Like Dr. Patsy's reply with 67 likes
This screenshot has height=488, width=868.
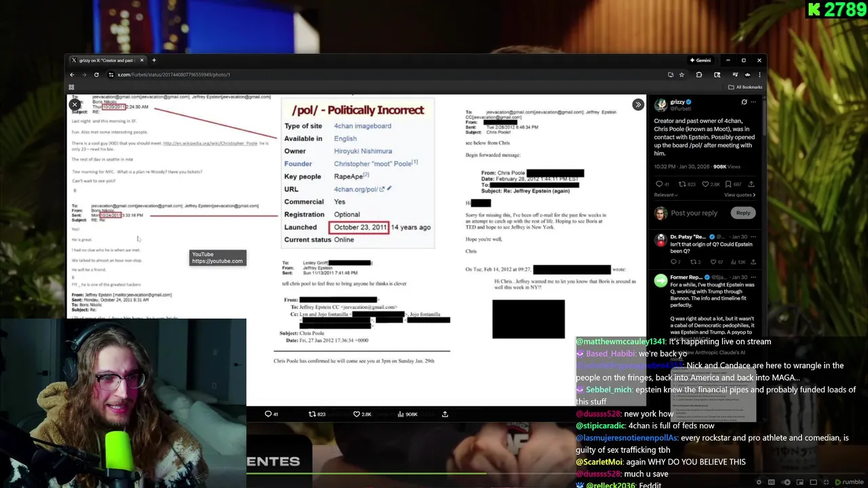pyautogui.click(x=716, y=262)
